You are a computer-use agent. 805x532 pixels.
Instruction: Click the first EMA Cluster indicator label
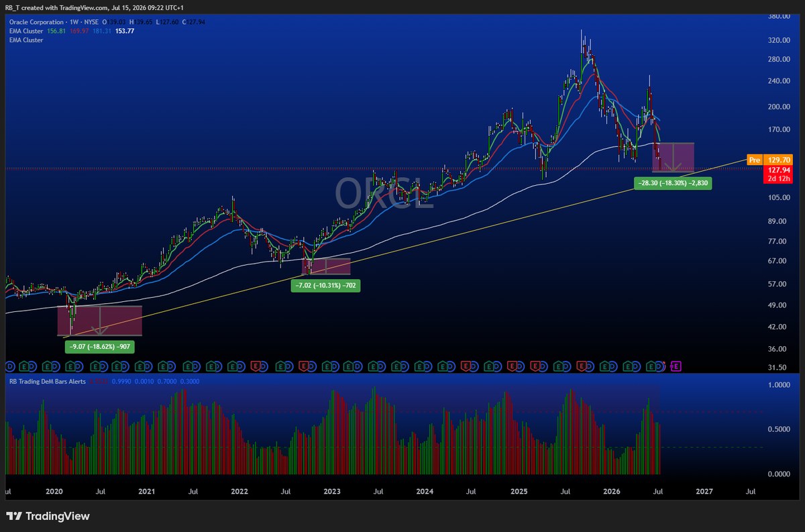[25, 31]
